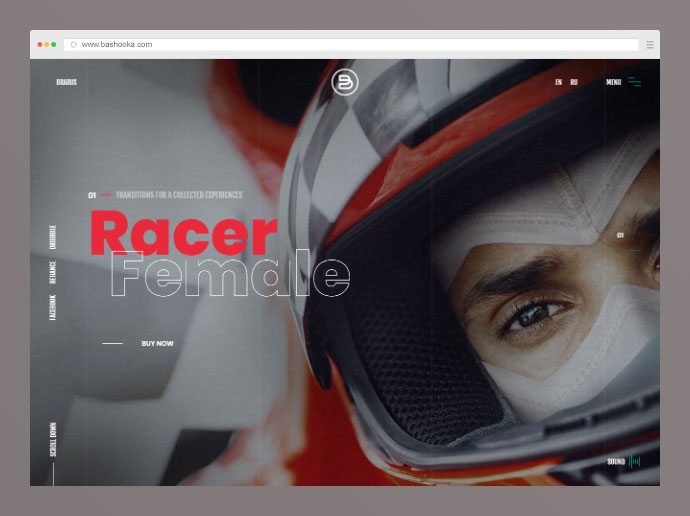Switch language to EN
690x516 pixels.
pyautogui.click(x=558, y=82)
